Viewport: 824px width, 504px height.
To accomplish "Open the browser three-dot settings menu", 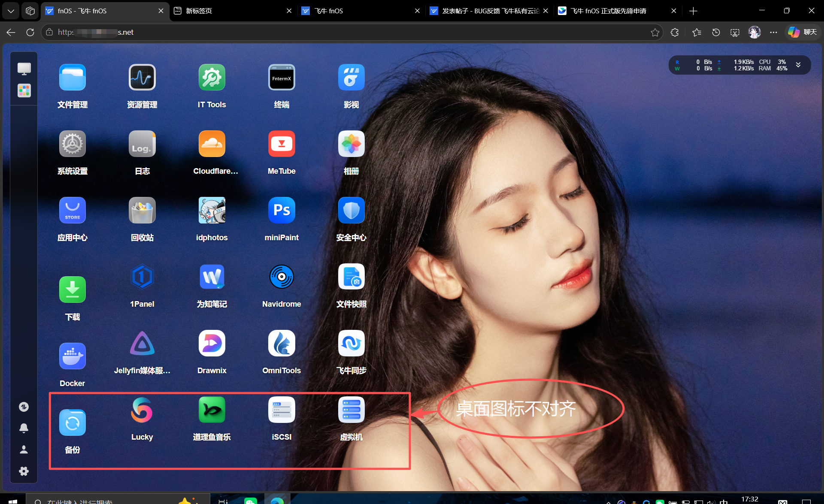I will pyautogui.click(x=773, y=32).
